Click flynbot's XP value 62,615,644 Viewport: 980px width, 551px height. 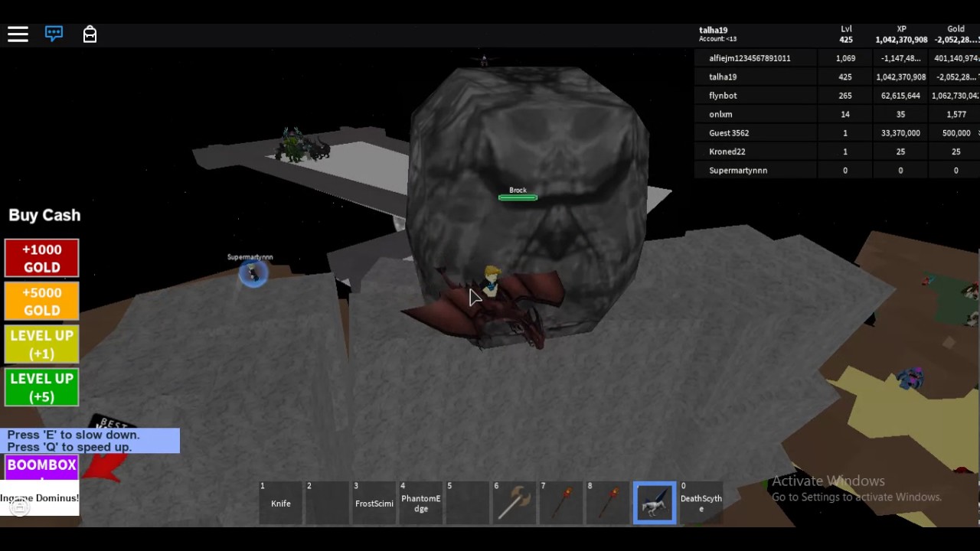click(x=900, y=96)
